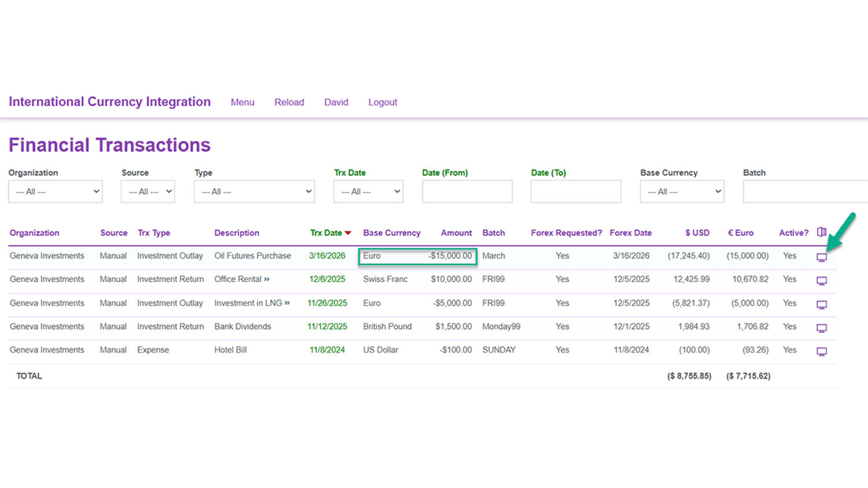Sort by Forex Requested? column header
The height and width of the screenshot is (488, 868).
pyautogui.click(x=567, y=233)
